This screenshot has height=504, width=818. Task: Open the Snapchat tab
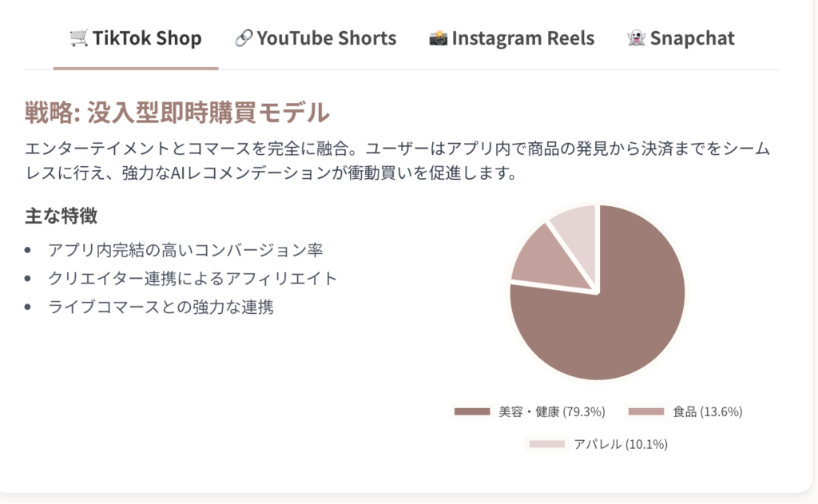(681, 38)
